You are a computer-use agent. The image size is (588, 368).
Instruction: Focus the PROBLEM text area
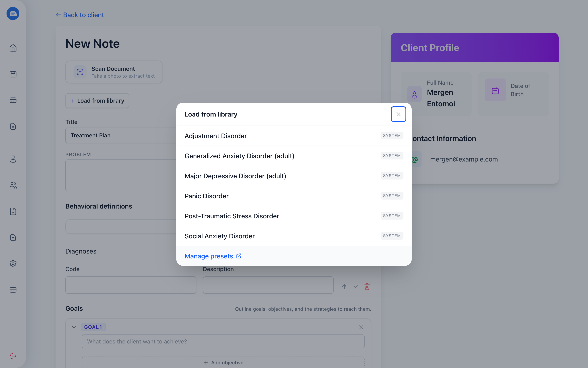pyautogui.click(x=121, y=175)
